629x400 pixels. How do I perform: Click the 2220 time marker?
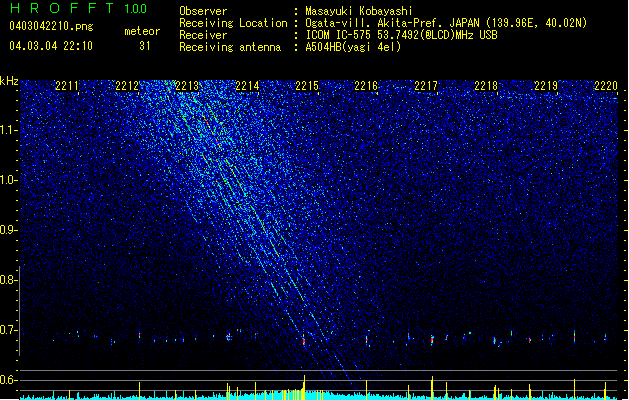(606, 86)
